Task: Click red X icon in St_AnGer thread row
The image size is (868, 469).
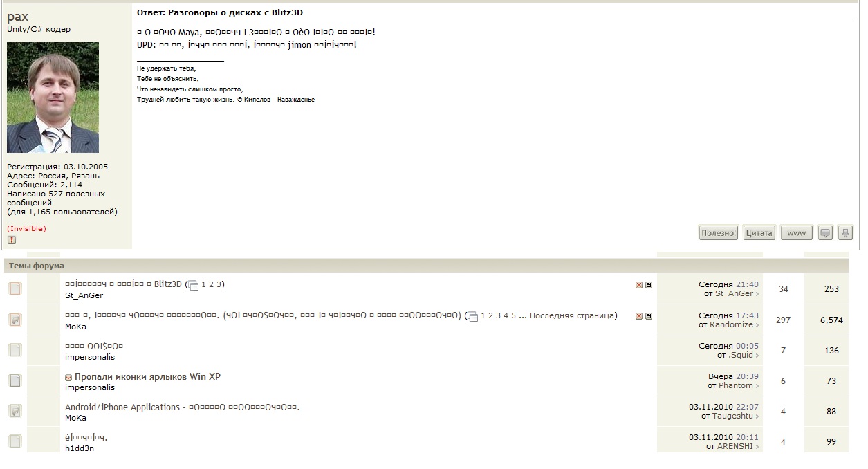Action: pos(639,285)
